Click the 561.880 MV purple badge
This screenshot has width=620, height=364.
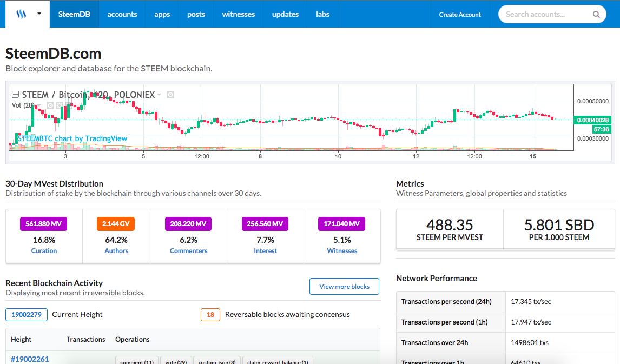(x=43, y=224)
